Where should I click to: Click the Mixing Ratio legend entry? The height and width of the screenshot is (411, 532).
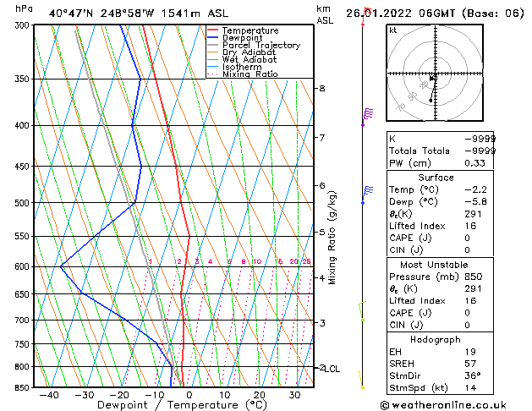[250, 74]
